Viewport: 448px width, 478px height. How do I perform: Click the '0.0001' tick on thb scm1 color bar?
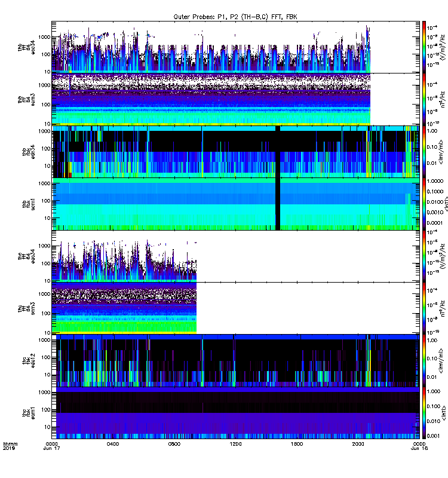[435, 223]
